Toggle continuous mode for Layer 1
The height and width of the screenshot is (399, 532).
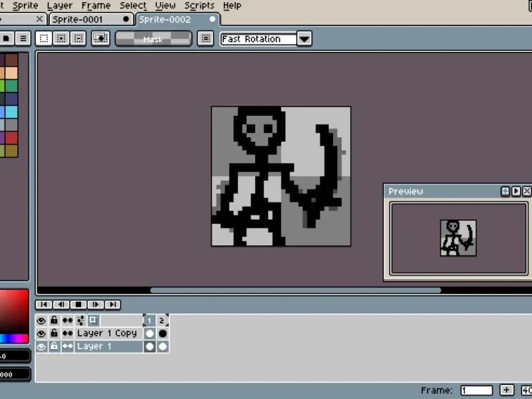click(67, 346)
